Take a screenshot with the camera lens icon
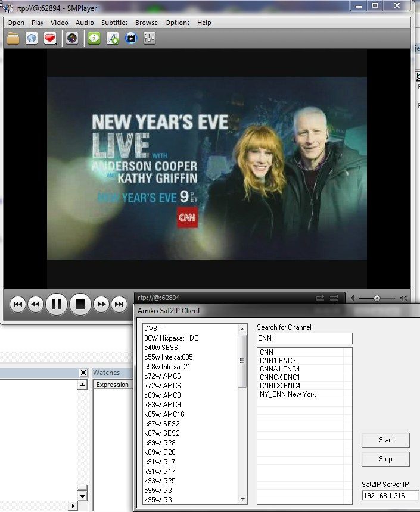Image resolution: width=420 pixels, height=512 pixels. pos(72,38)
